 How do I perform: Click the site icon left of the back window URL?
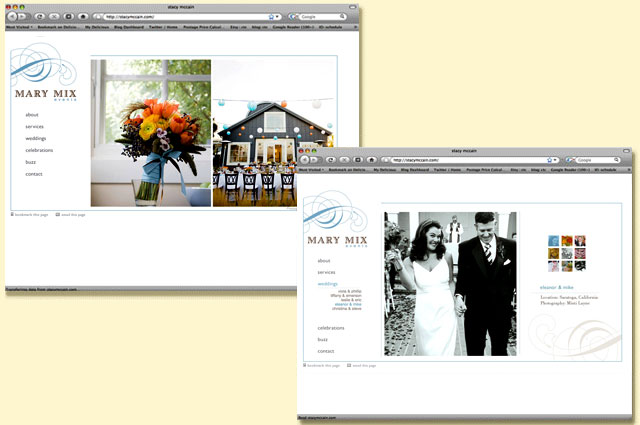97,17
